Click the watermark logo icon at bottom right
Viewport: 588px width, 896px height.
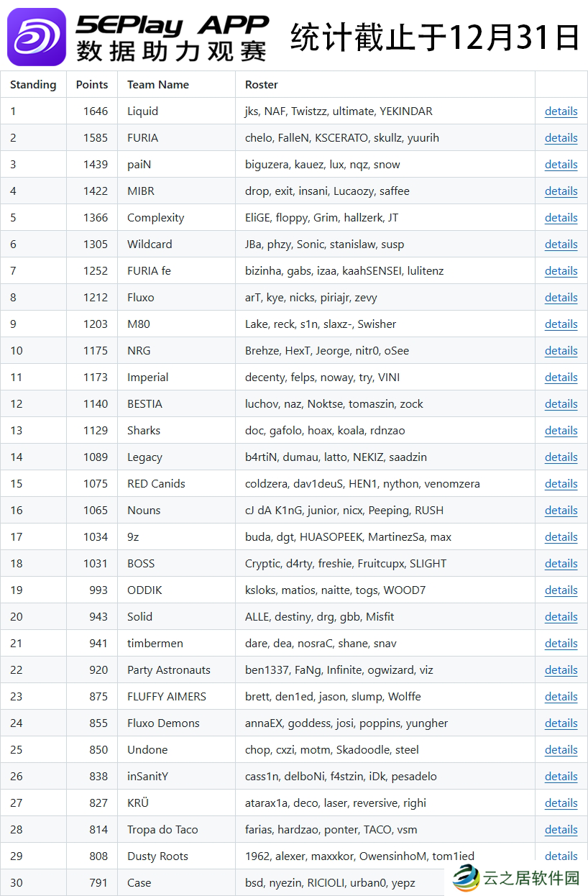[466, 878]
